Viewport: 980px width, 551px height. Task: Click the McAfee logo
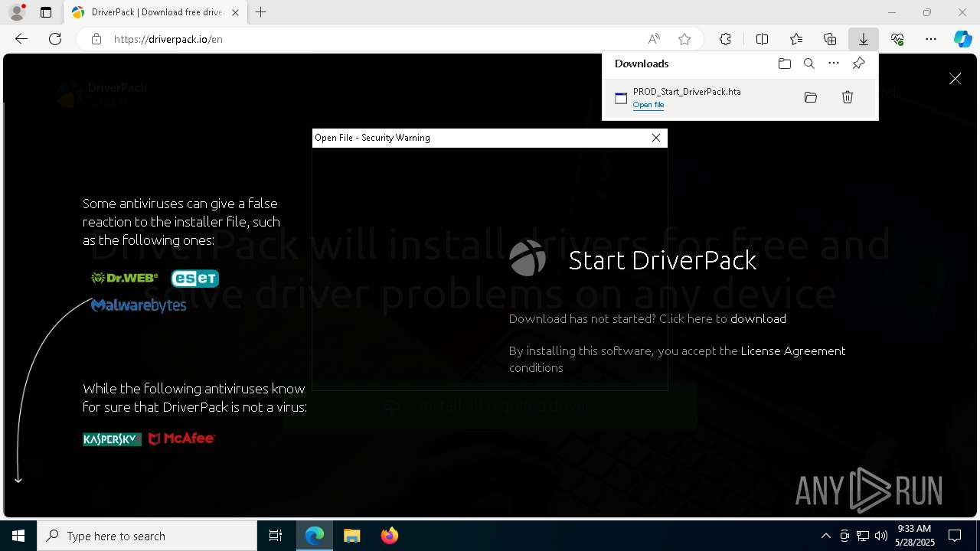[181, 439]
